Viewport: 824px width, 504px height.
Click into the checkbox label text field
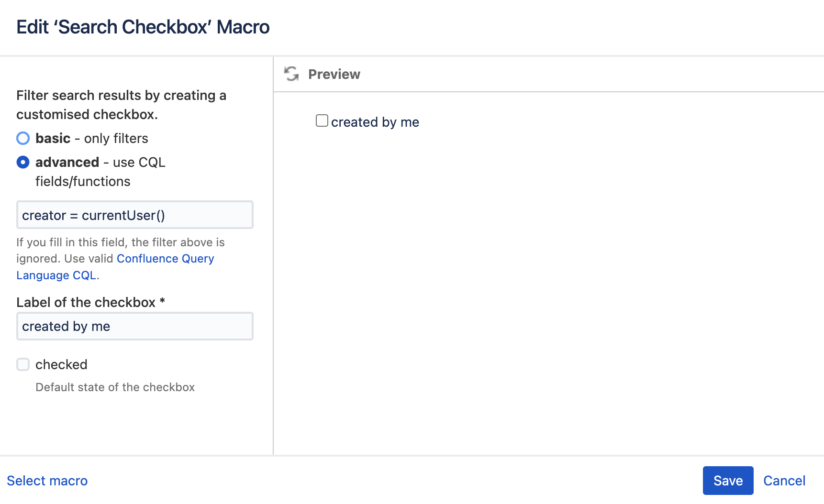[134, 326]
